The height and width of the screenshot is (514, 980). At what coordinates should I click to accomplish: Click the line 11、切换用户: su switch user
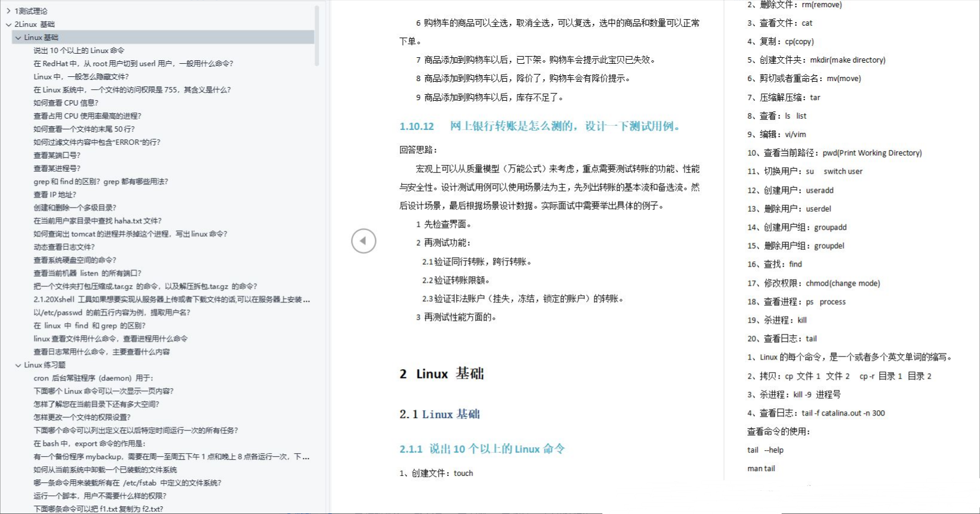tap(805, 172)
